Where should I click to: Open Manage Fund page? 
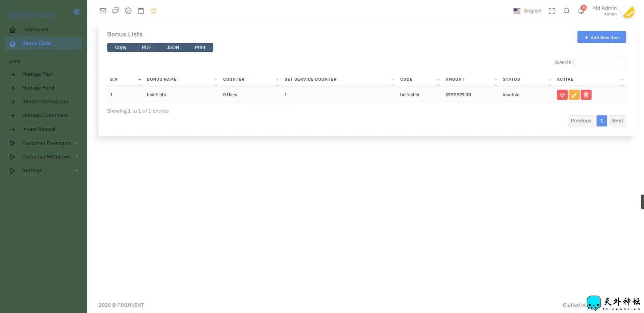pyautogui.click(x=44, y=88)
